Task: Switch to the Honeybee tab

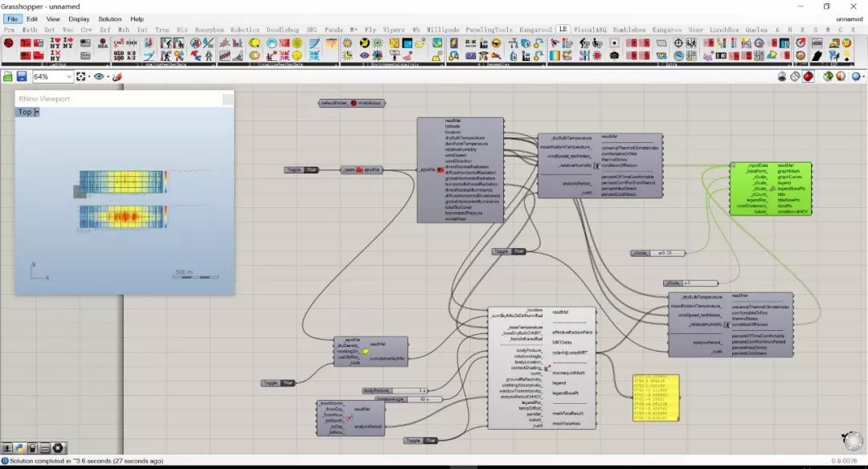Action: pyautogui.click(x=209, y=30)
